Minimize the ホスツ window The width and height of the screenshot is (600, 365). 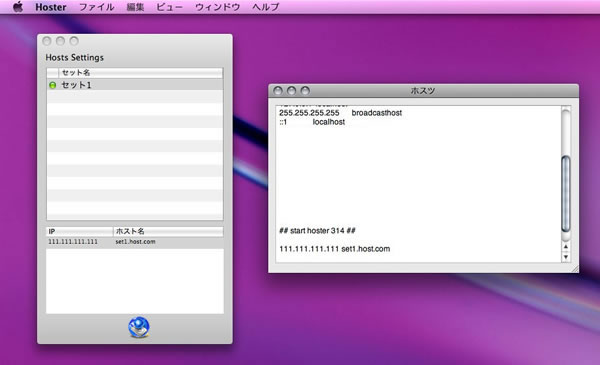(292, 91)
